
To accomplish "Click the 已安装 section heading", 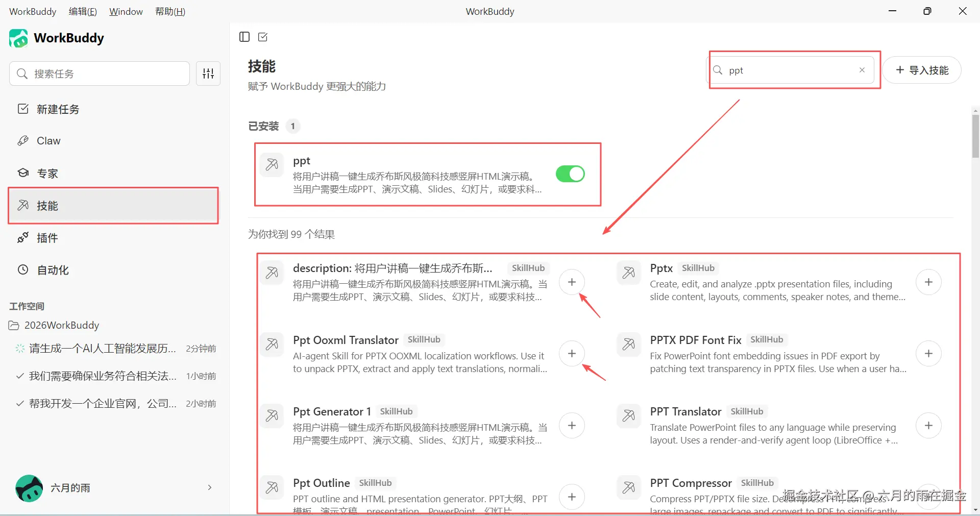I will [x=263, y=126].
